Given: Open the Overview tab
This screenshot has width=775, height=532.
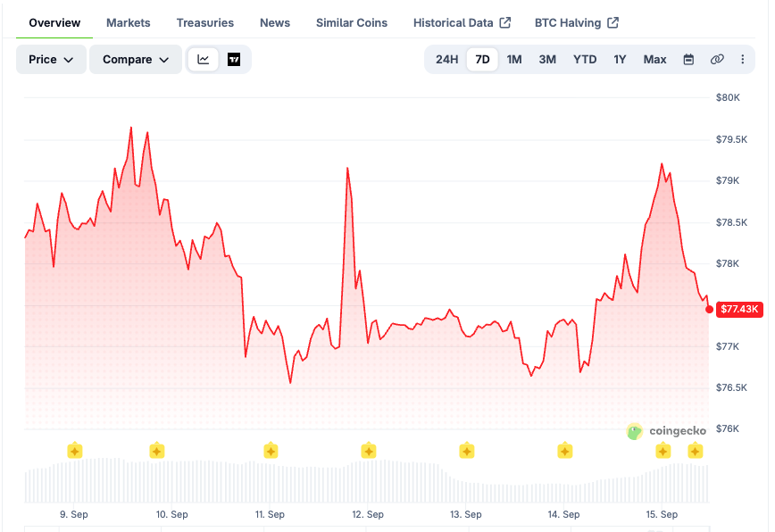Looking at the screenshot, I should 54,22.
